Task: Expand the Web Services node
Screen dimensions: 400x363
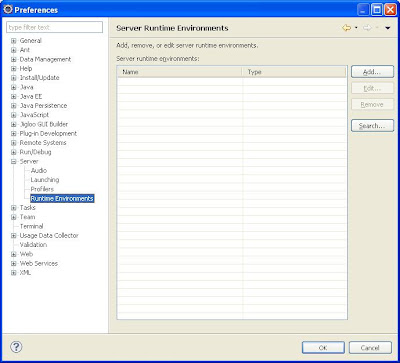Action: coord(14,263)
